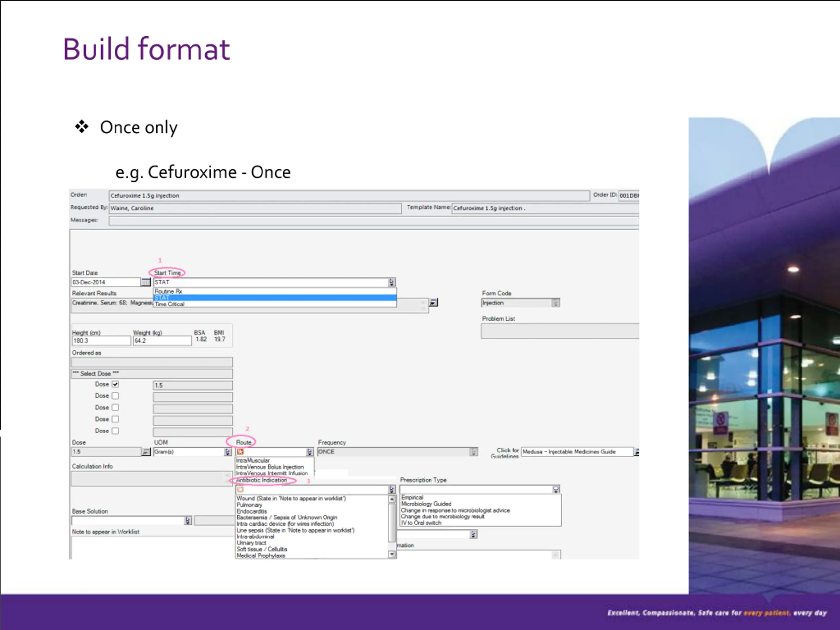Screen dimensions: 840x630
Task: Open the Route dropdown arrow
Action: (309, 452)
